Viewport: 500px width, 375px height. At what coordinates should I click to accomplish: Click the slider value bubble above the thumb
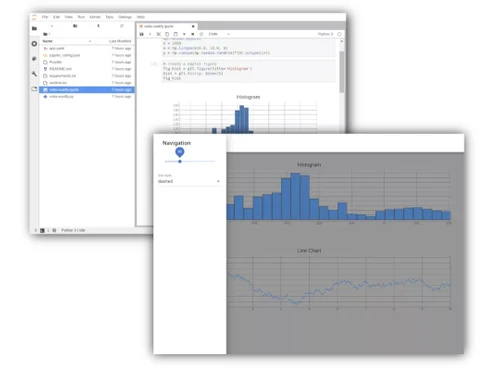pyautogui.click(x=180, y=152)
